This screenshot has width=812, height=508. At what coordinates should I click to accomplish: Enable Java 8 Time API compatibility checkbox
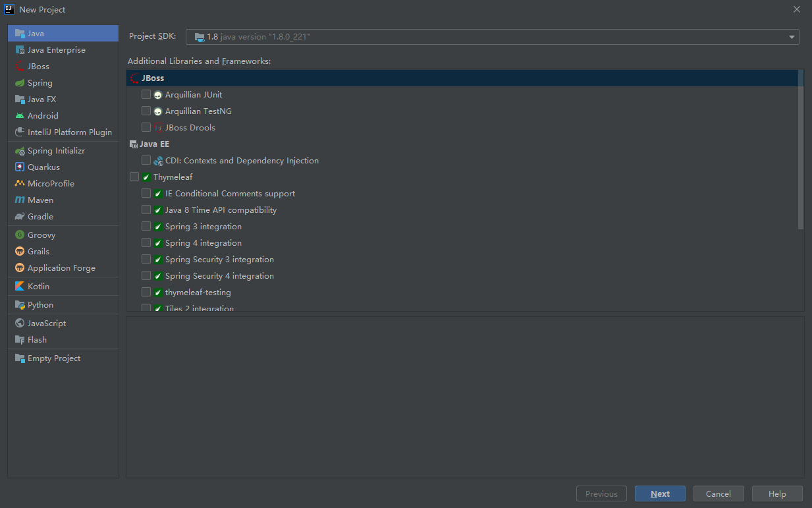click(x=146, y=210)
